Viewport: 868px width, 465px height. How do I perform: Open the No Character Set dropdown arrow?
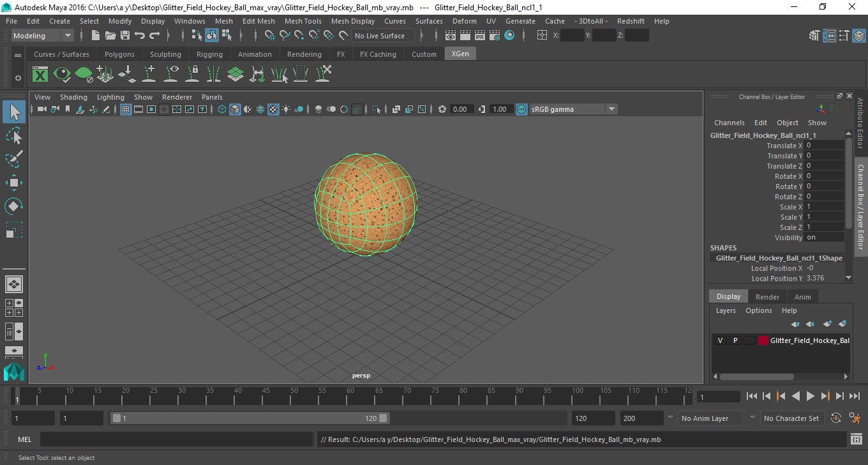click(x=752, y=418)
